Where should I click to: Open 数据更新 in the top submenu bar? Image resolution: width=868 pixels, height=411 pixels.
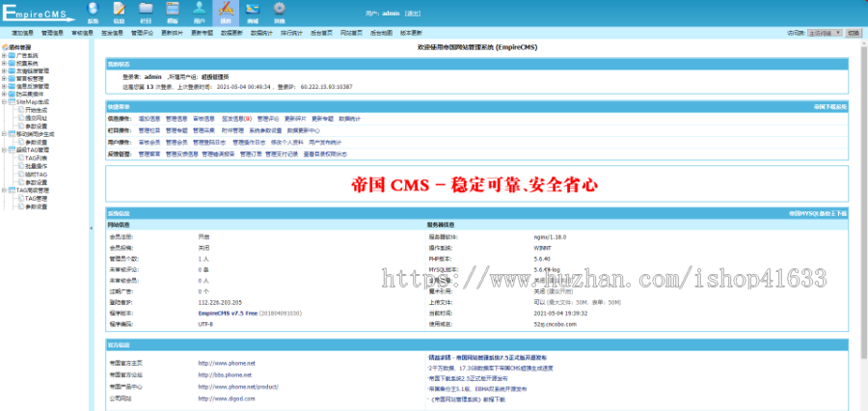coord(231,33)
